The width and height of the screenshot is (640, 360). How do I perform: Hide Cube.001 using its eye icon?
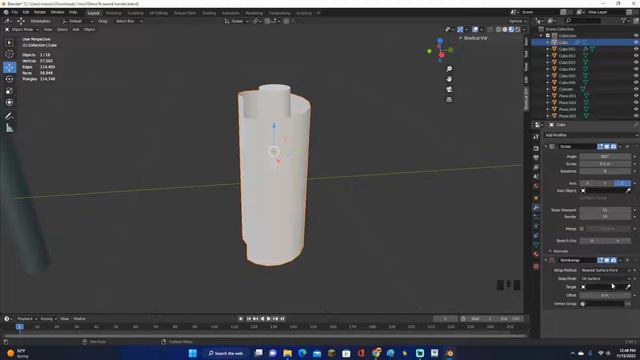636,49
